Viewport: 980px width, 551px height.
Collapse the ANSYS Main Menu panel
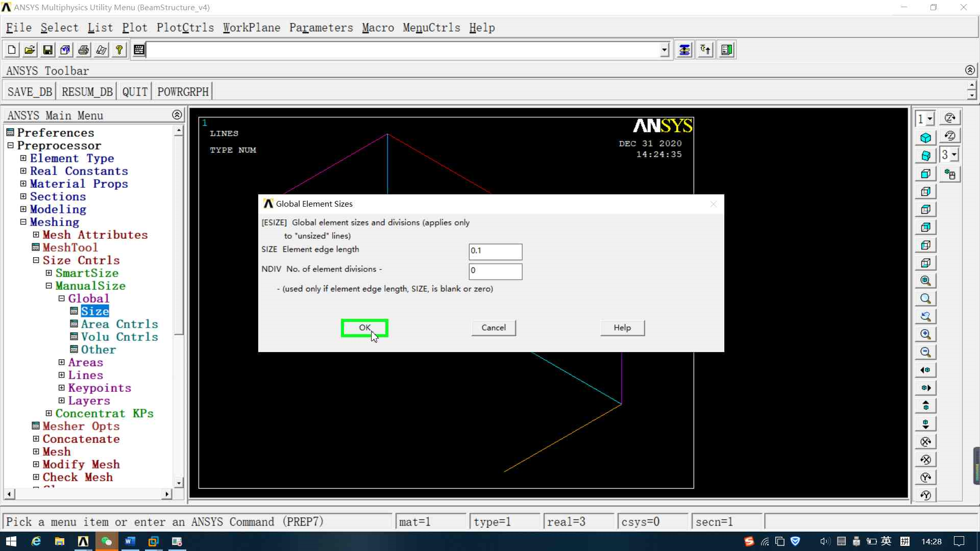177,115
